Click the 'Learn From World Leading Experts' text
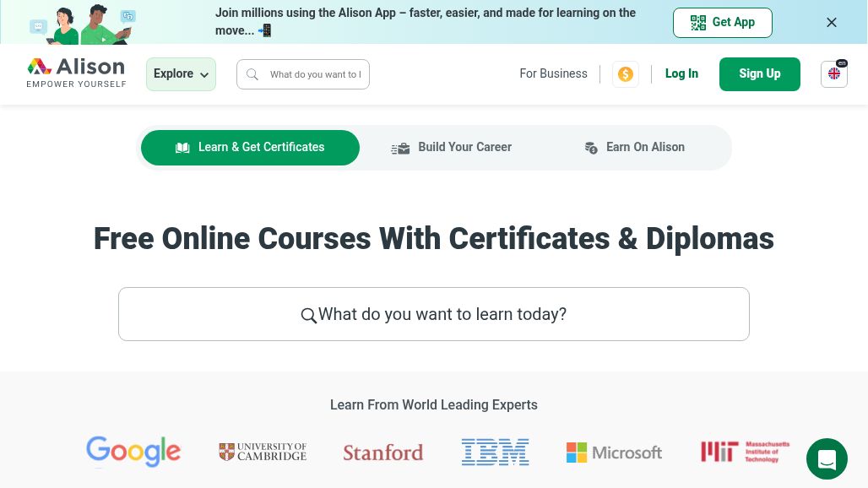The image size is (868, 488). [433, 405]
